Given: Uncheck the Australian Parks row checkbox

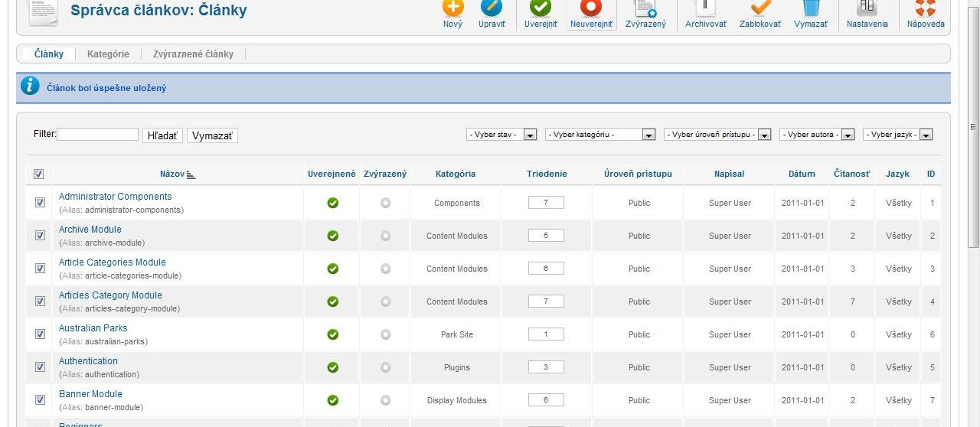Looking at the screenshot, I should click(40, 334).
